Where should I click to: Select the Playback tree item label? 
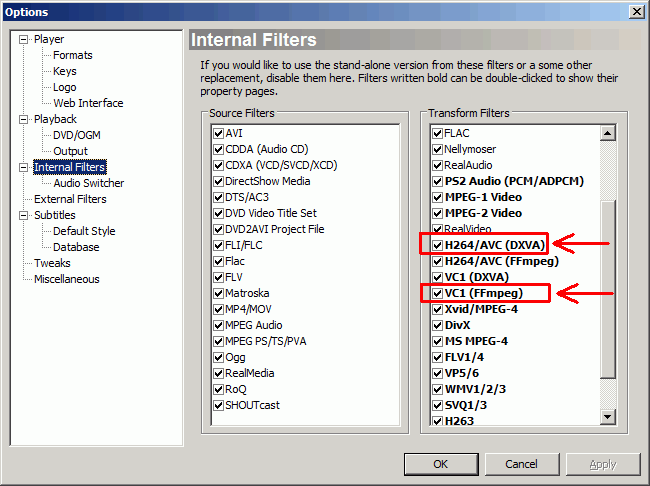(55, 119)
